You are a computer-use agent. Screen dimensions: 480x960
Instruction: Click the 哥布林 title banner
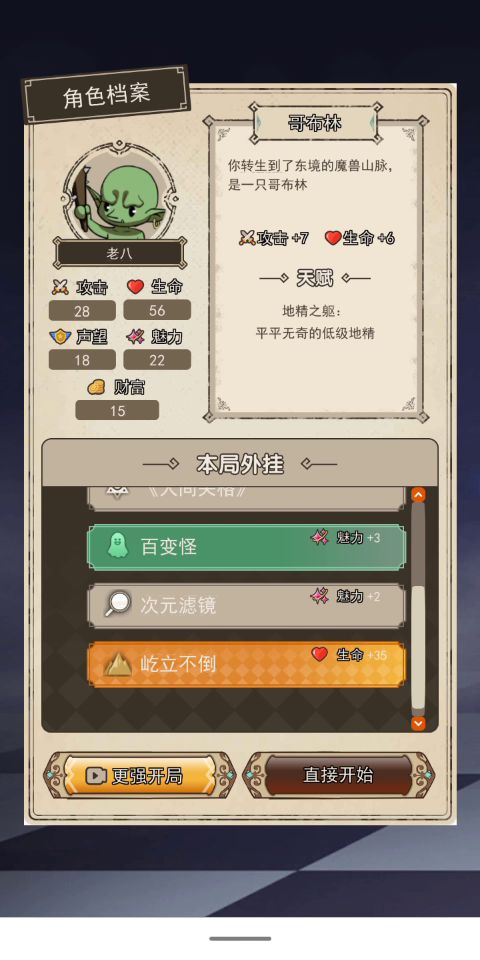315,123
